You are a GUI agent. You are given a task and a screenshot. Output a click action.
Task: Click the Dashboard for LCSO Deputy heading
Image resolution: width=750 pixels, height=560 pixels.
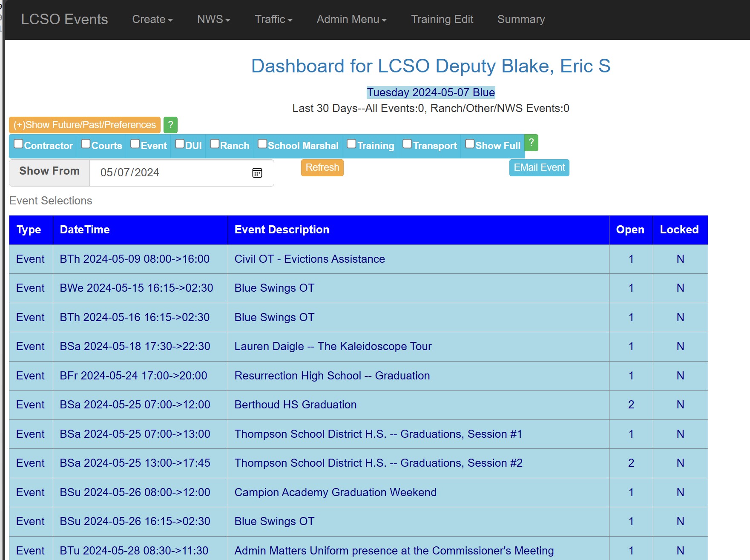(x=431, y=66)
